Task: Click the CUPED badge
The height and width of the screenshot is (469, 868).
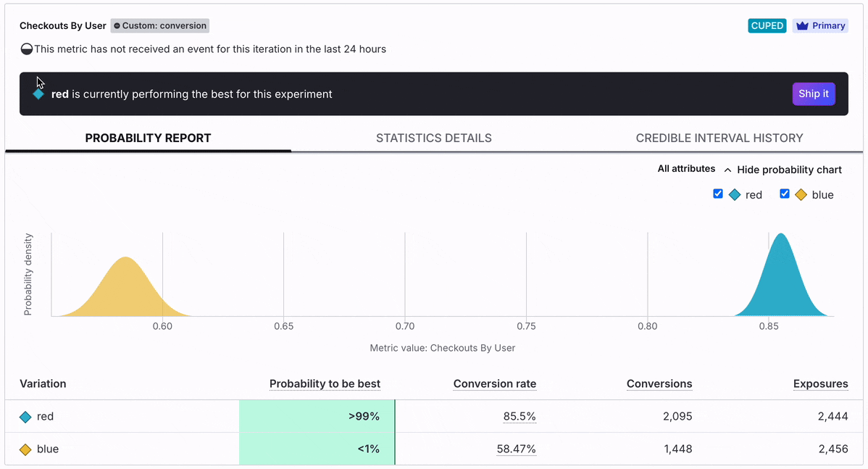Action: tap(767, 26)
